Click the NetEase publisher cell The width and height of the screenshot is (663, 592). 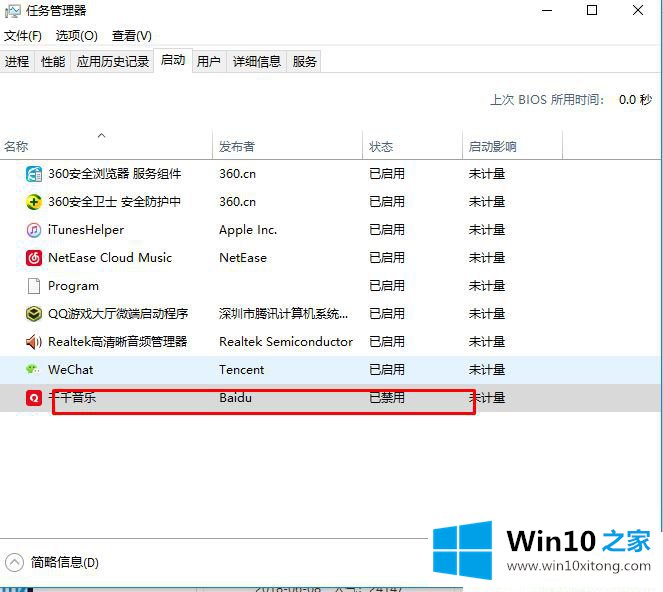click(243, 258)
